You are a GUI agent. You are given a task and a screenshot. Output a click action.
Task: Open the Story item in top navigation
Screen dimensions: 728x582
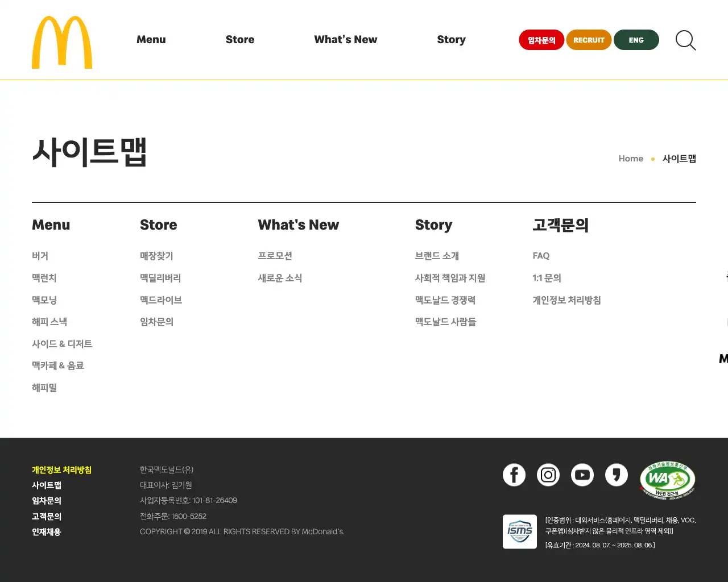pyautogui.click(x=452, y=40)
